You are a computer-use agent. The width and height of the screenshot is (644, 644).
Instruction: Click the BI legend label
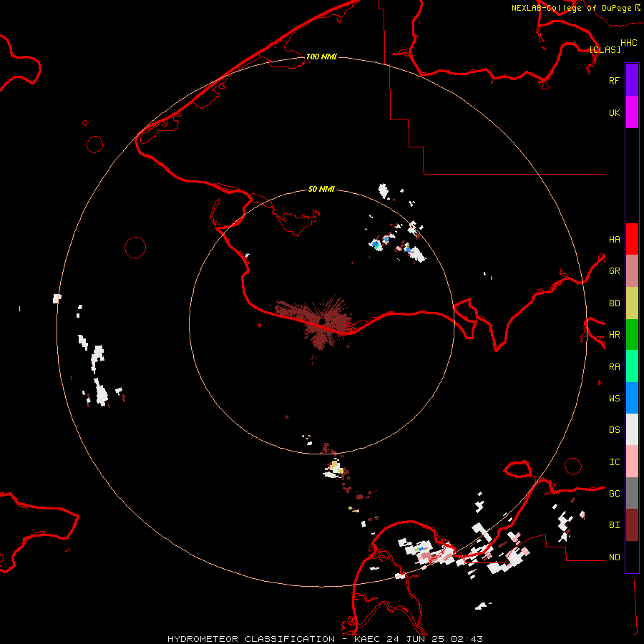[x=614, y=525]
